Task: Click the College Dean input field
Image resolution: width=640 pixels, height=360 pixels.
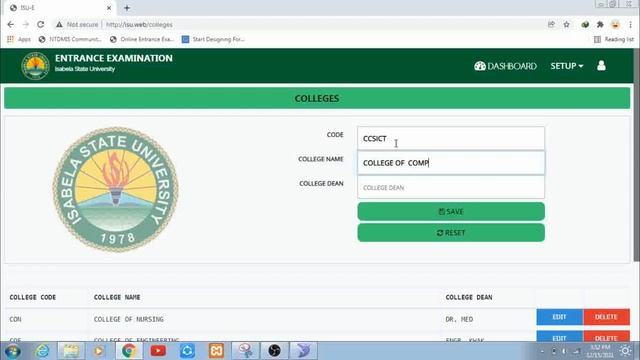Action: point(451,187)
